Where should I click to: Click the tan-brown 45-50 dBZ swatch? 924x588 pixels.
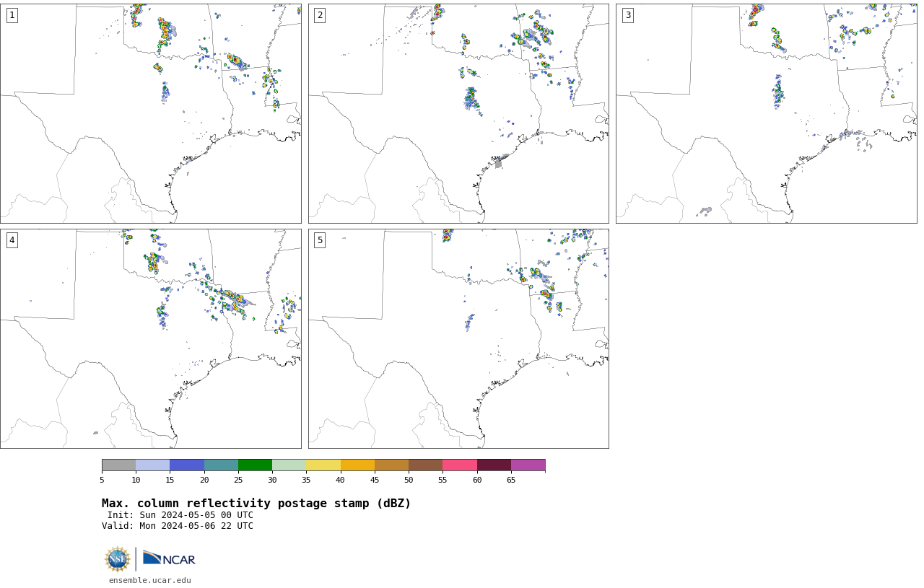pyautogui.click(x=391, y=465)
